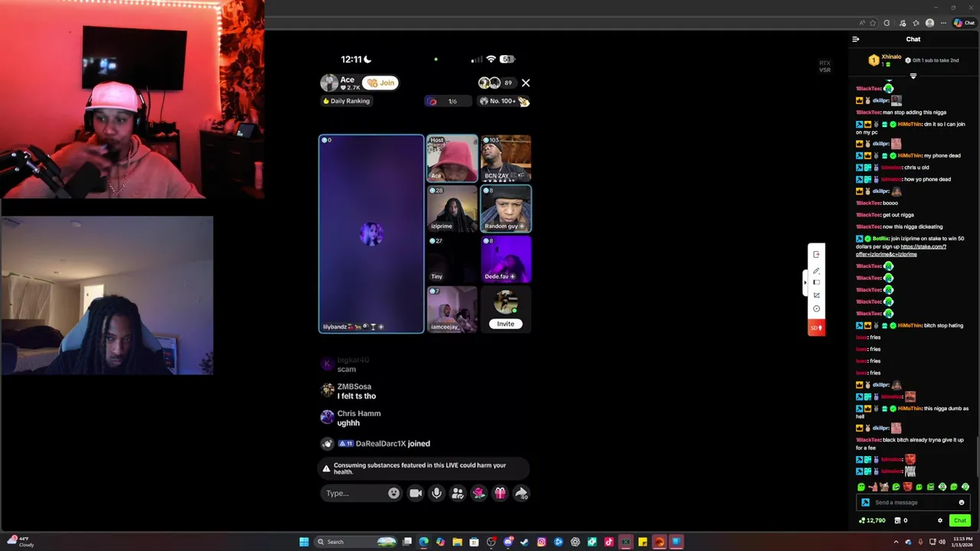Viewport: 980px width, 551px height.
Task: Click the red SD recording button in side toolbar
Action: [x=816, y=328]
